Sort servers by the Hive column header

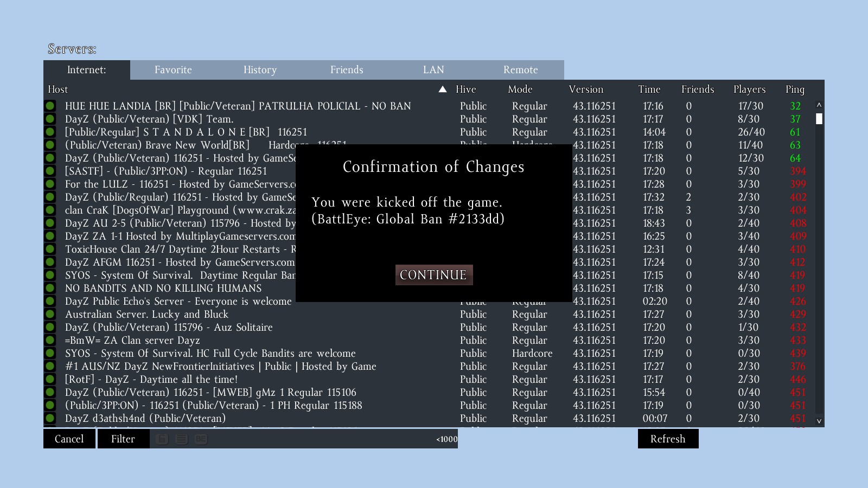(x=465, y=89)
